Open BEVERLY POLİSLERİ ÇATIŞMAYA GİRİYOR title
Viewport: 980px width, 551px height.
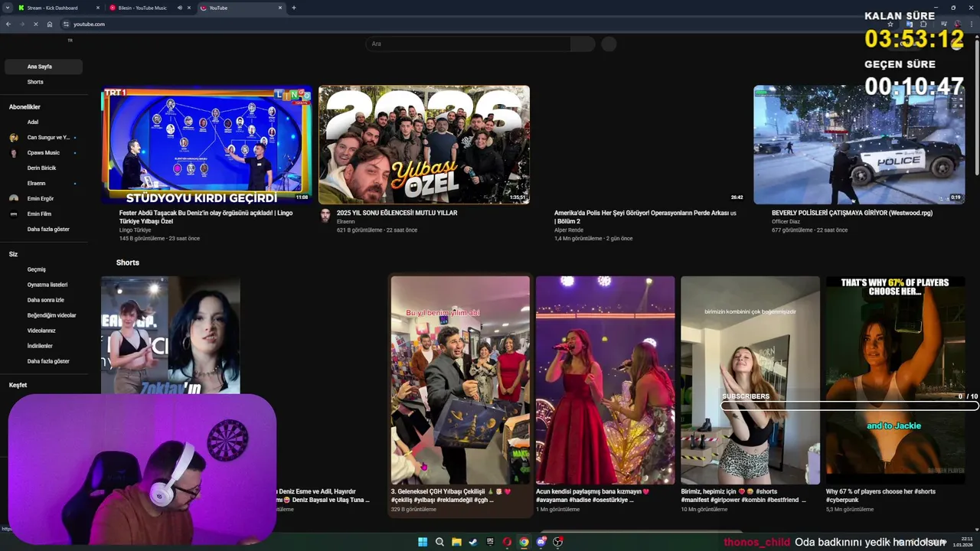(x=852, y=213)
